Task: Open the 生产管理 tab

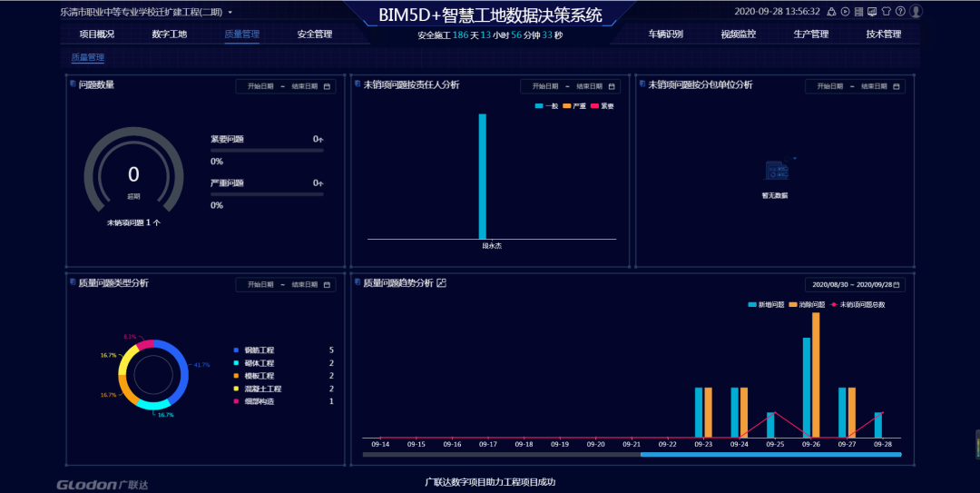Action: click(x=810, y=34)
